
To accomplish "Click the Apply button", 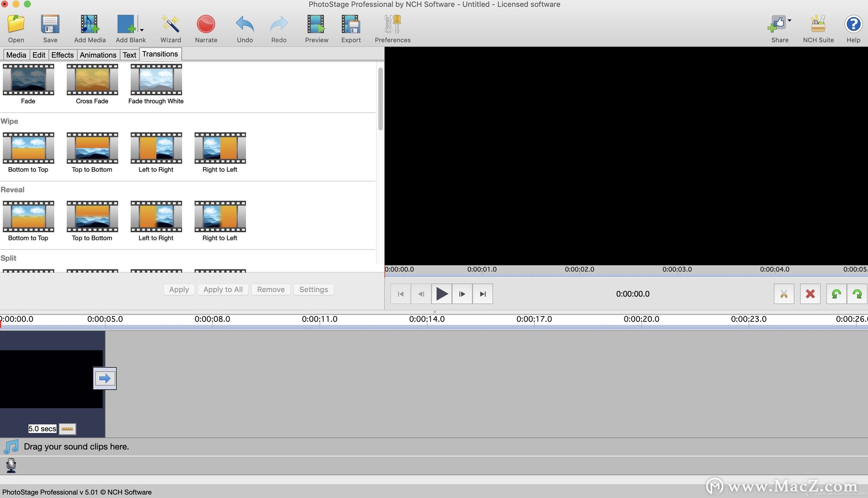I will click(x=179, y=290).
